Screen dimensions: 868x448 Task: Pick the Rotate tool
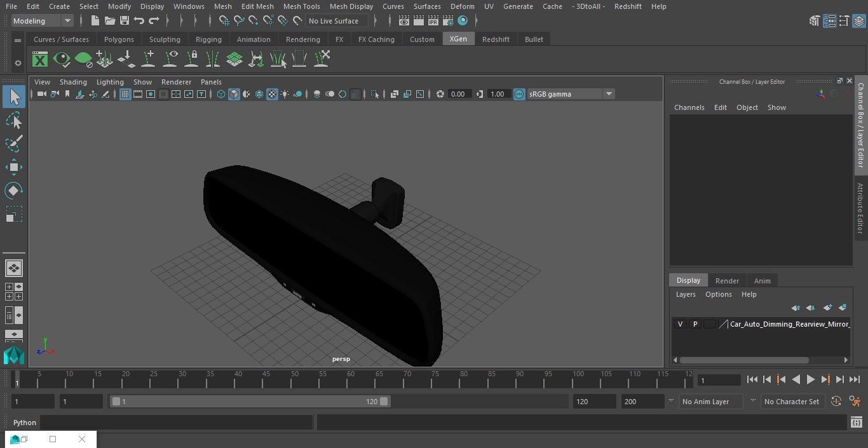[14, 191]
